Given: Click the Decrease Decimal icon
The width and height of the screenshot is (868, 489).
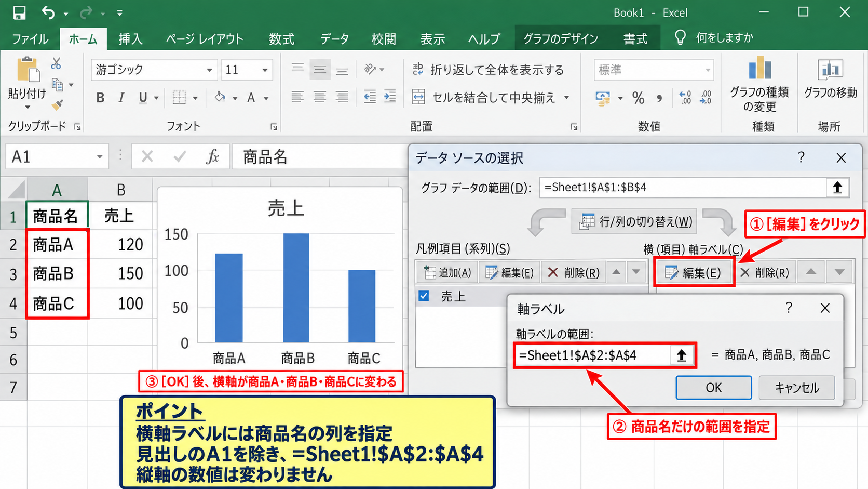Looking at the screenshot, I should (706, 97).
